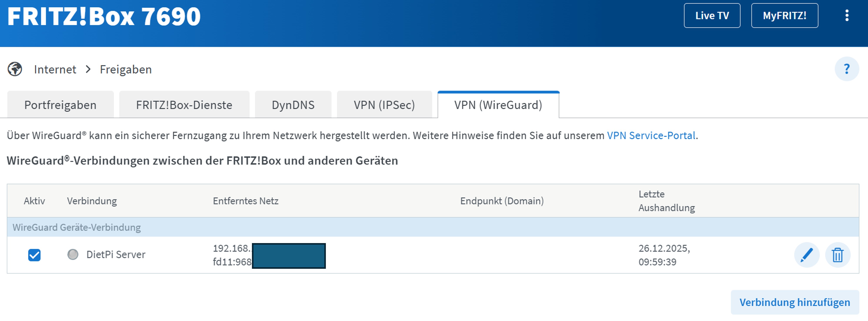Click the Internet breadcrumb link

55,69
